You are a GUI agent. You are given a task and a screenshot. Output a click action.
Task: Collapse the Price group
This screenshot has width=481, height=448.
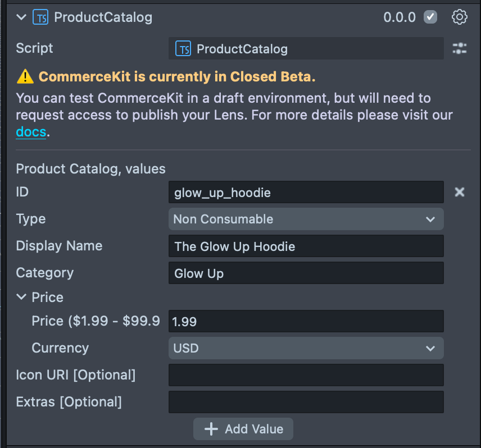tap(22, 297)
